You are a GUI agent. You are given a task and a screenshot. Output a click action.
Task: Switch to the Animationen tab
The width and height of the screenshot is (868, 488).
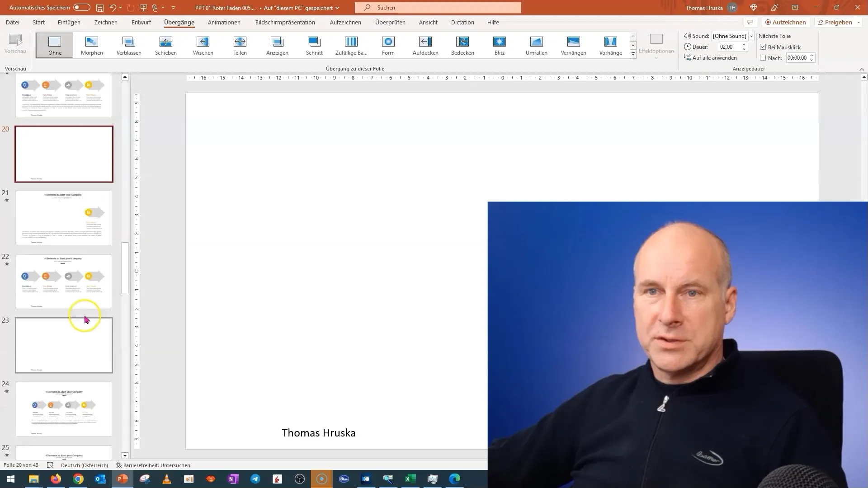(x=224, y=22)
